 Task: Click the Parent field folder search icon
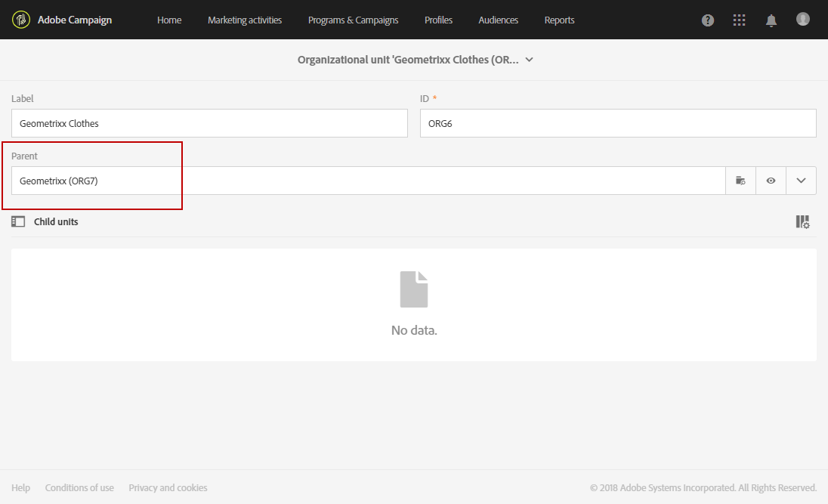click(740, 181)
